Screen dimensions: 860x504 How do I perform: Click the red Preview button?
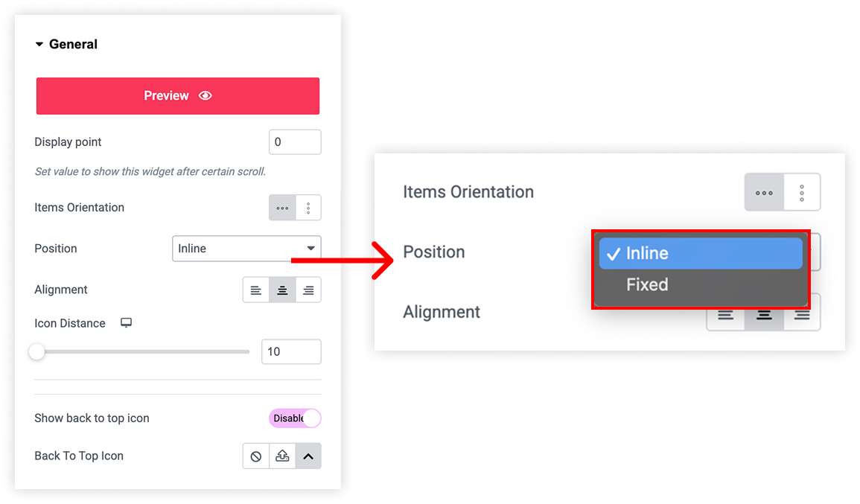click(178, 96)
